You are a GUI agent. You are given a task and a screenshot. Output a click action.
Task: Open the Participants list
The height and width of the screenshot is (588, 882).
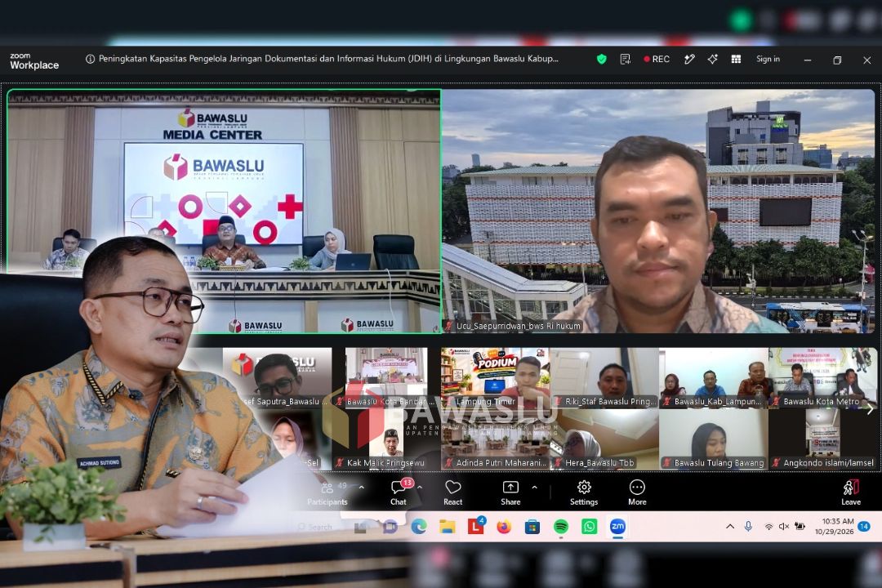327,493
